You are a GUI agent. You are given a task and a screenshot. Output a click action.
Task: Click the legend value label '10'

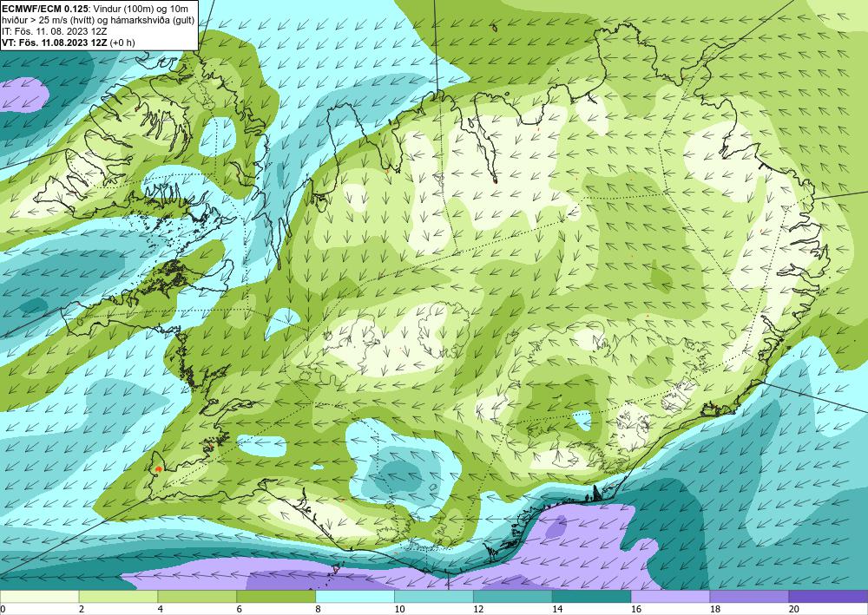[399, 610]
